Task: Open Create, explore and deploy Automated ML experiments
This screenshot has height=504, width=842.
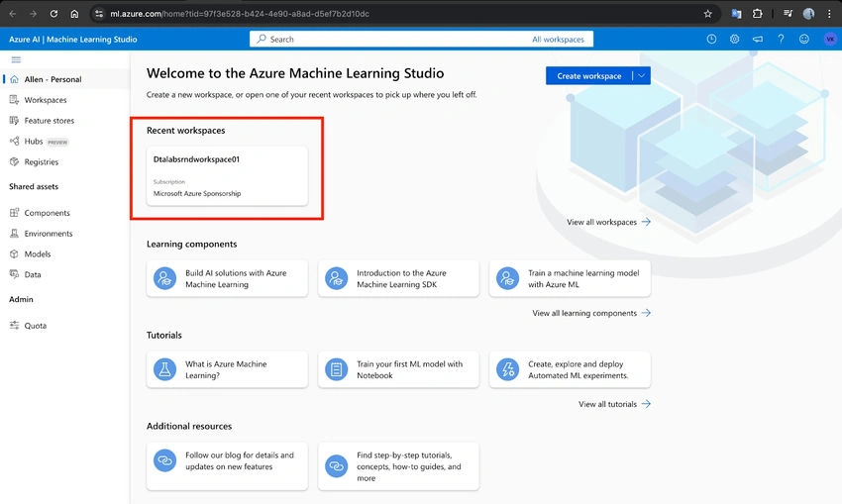Action: click(x=570, y=369)
